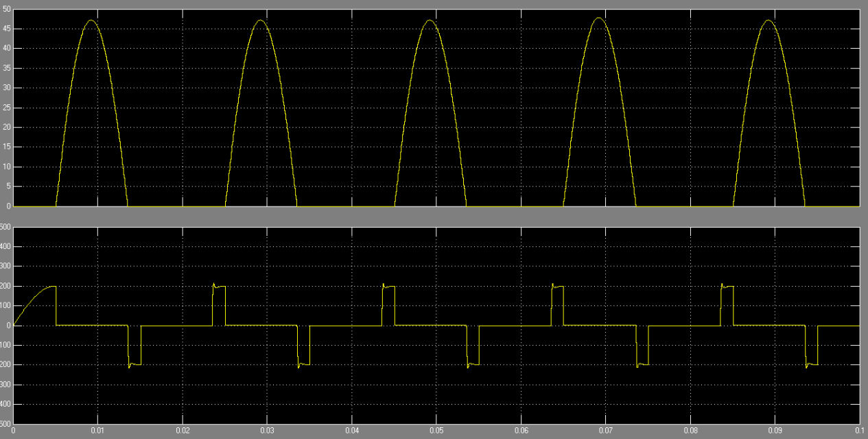This screenshot has height=439, width=868.
Task: Click the 5 tick label on the upper plot
Action: [9, 187]
